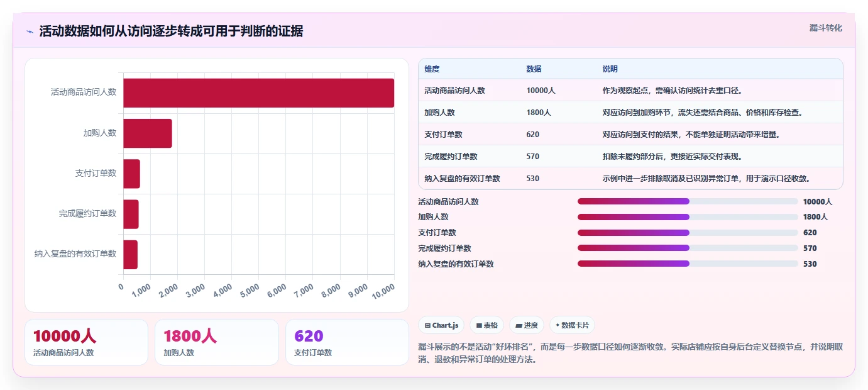Screen dimensions: 868x390
Task: Click the 表格 tag chip
Action: coord(487,325)
